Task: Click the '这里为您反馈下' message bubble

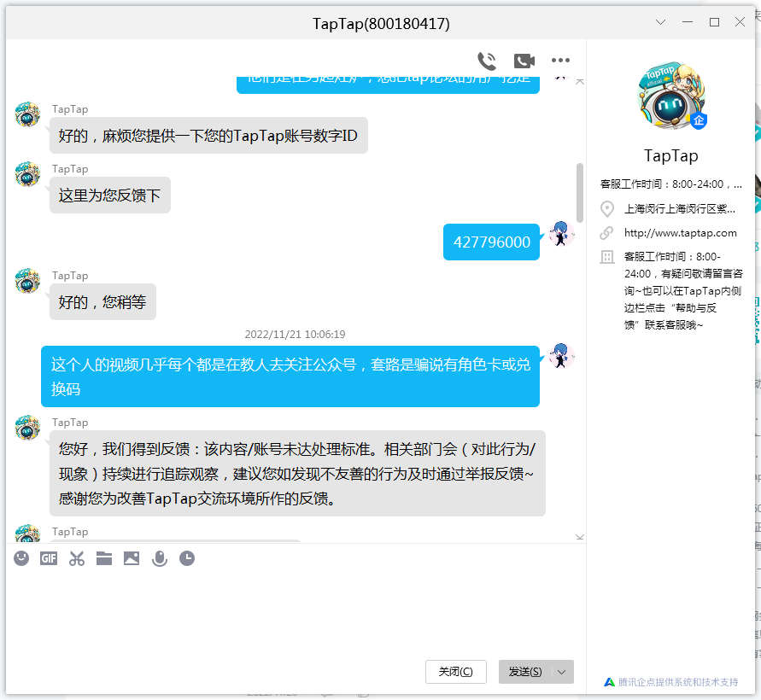Action: pyautogui.click(x=110, y=195)
